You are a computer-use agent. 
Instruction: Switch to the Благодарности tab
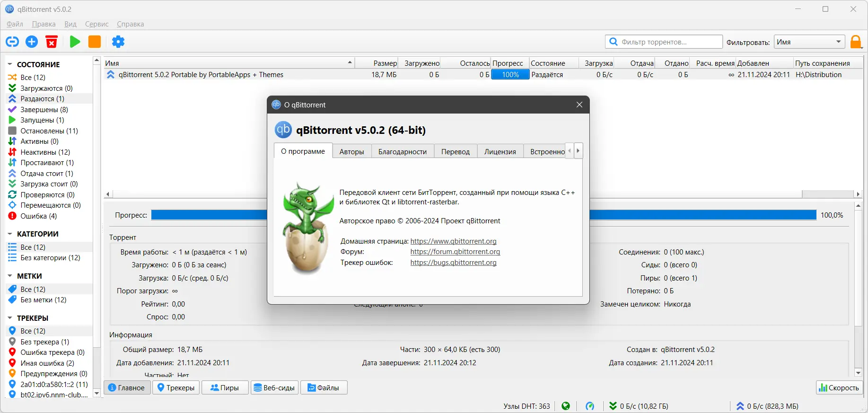click(x=403, y=151)
